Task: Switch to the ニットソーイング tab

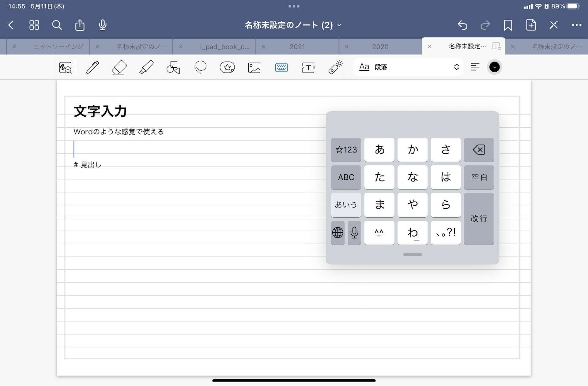Action: 58,47
